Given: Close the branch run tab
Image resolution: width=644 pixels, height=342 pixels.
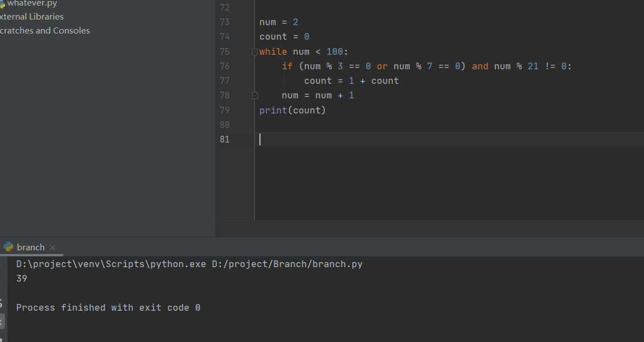Looking at the screenshot, I should coord(53,247).
